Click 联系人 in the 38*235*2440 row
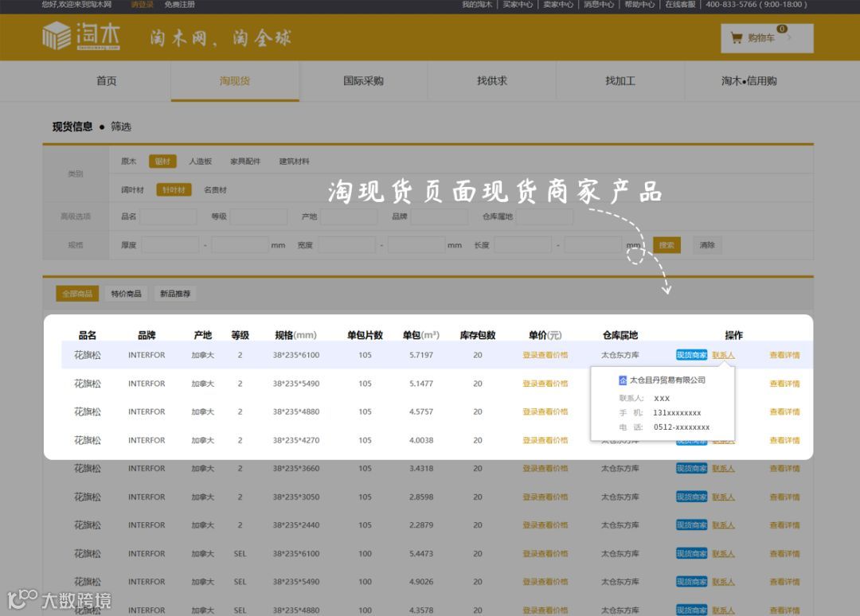The image size is (860, 616). (723, 525)
